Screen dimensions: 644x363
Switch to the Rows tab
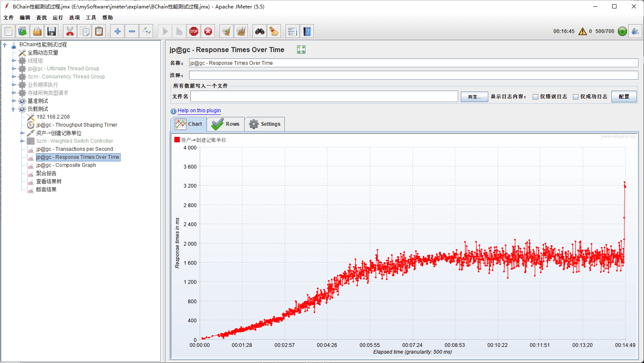tap(226, 124)
